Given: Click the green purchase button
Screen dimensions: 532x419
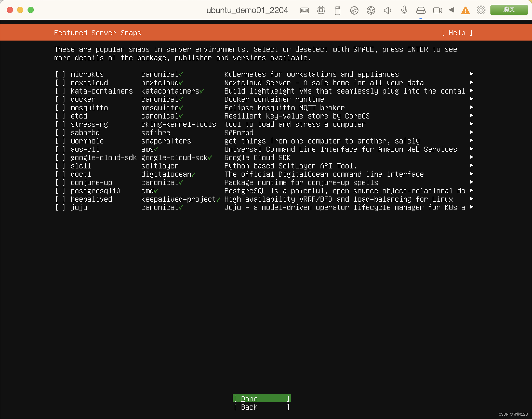Looking at the screenshot, I should [509, 10].
